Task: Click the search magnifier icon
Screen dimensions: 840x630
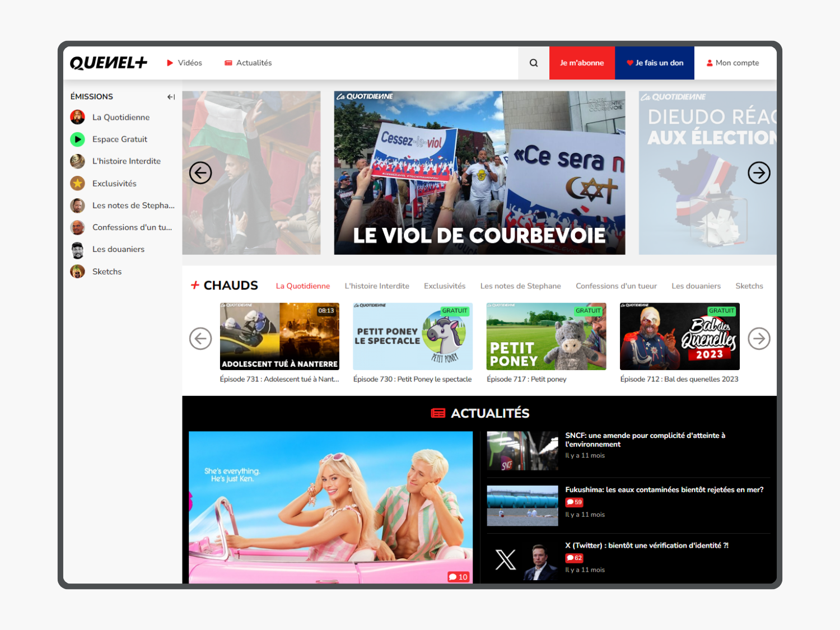Action: tap(534, 63)
